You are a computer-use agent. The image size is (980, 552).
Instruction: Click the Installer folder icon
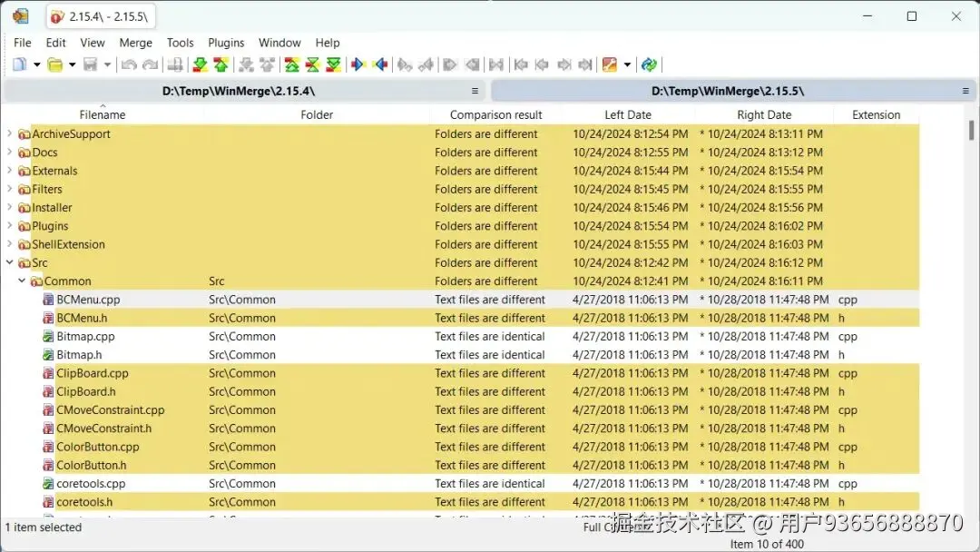(x=24, y=208)
